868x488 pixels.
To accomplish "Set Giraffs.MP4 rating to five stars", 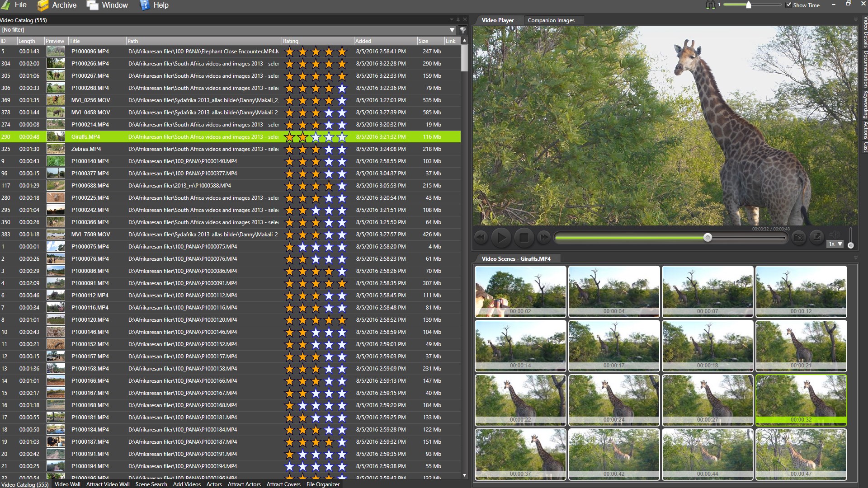I will point(342,137).
